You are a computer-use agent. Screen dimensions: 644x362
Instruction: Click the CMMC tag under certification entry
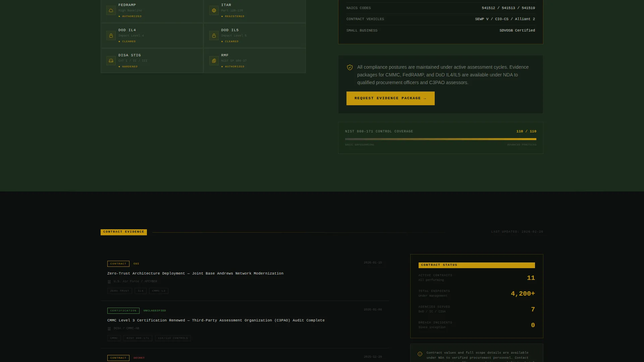point(114,338)
